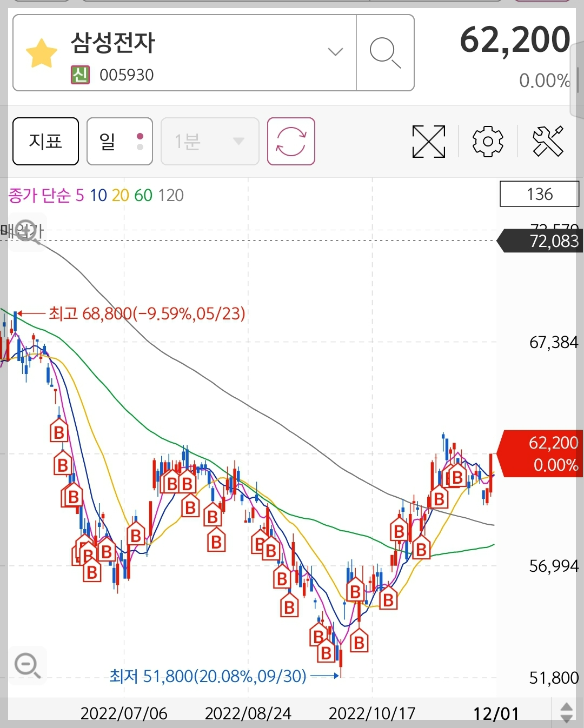Click the 2022/08/24 date label
Image resolution: width=584 pixels, height=728 pixels.
click(248, 713)
